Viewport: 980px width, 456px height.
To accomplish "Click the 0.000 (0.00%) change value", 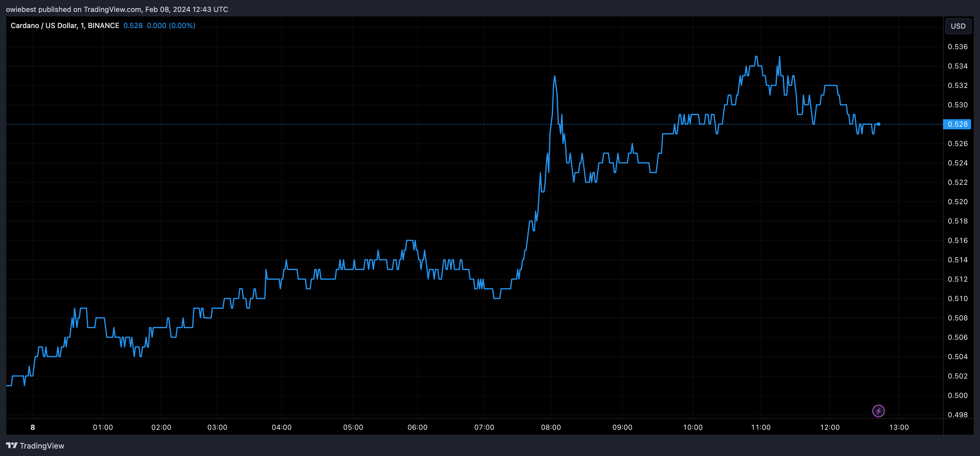I will 171,25.
